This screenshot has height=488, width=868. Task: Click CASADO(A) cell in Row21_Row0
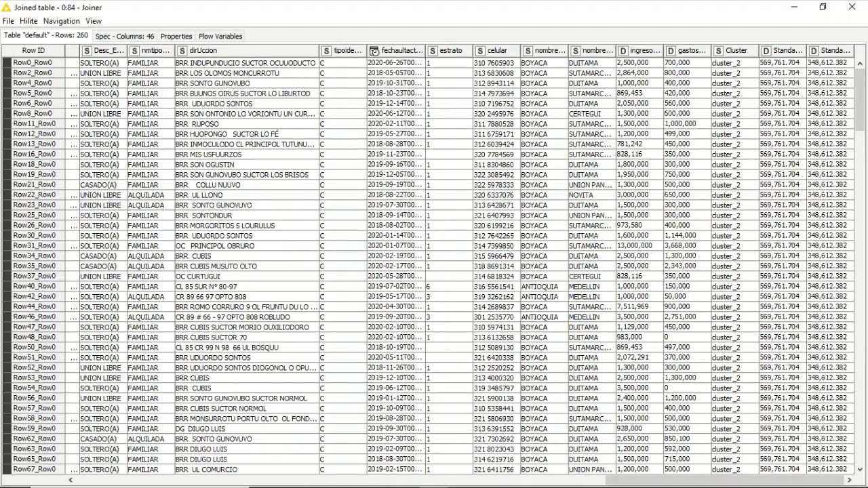coord(102,185)
